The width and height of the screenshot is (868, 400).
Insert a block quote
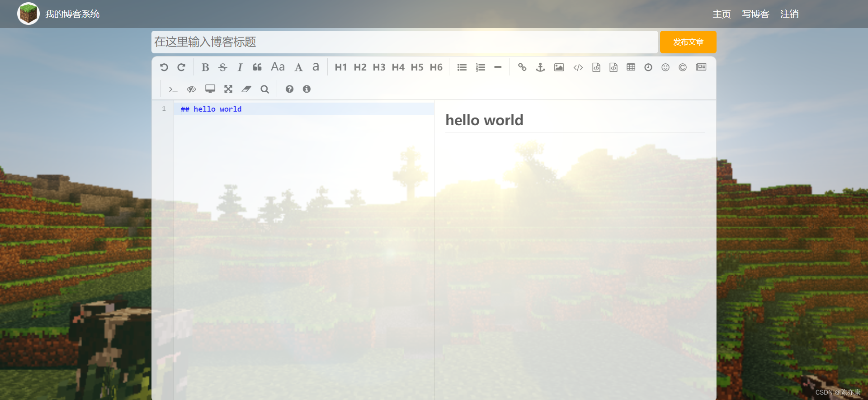tap(257, 67)
